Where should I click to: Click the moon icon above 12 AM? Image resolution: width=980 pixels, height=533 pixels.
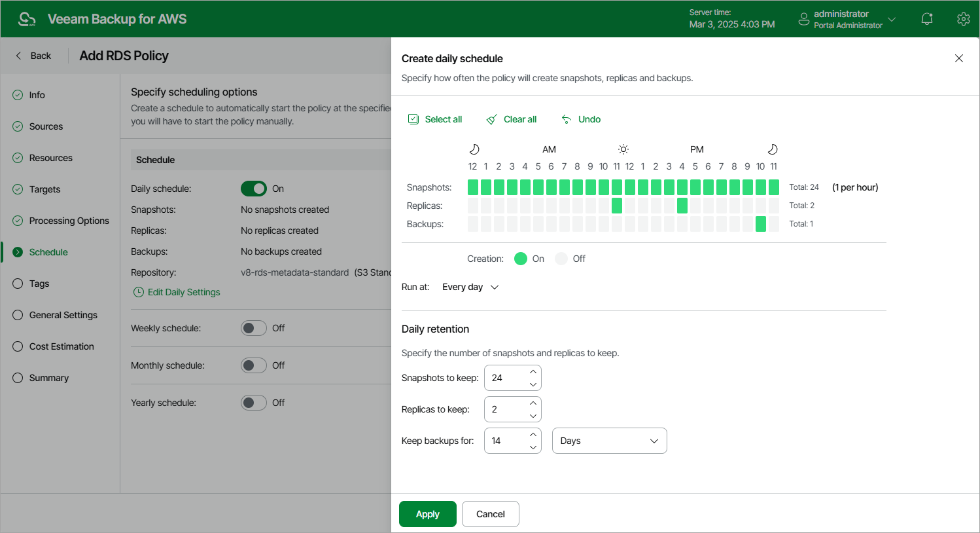[474, 149]
